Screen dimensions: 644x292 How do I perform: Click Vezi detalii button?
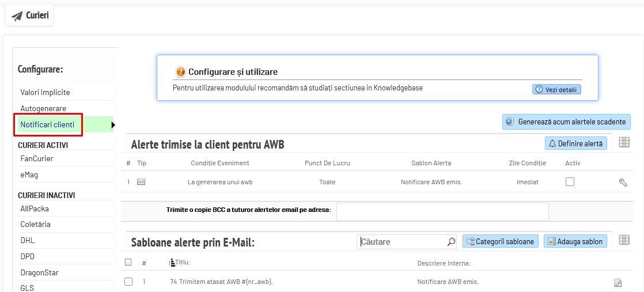pyautogui.click(x=556, y=90)
